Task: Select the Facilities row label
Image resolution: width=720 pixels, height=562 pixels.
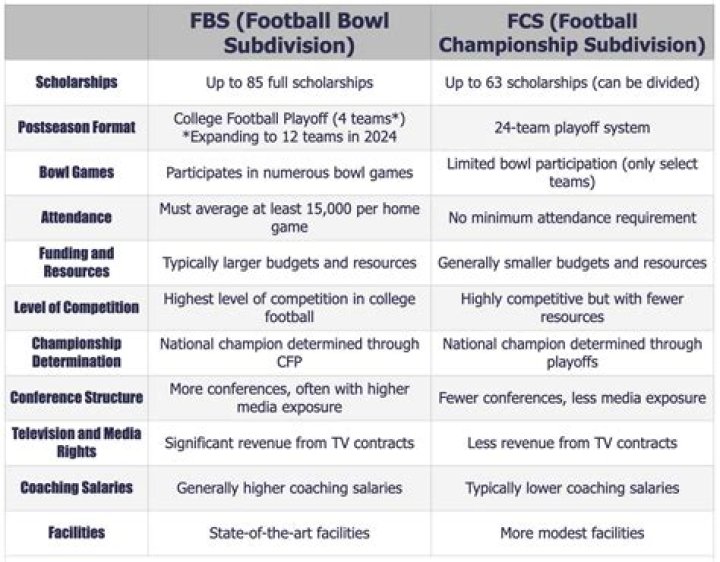Action: 76,533
